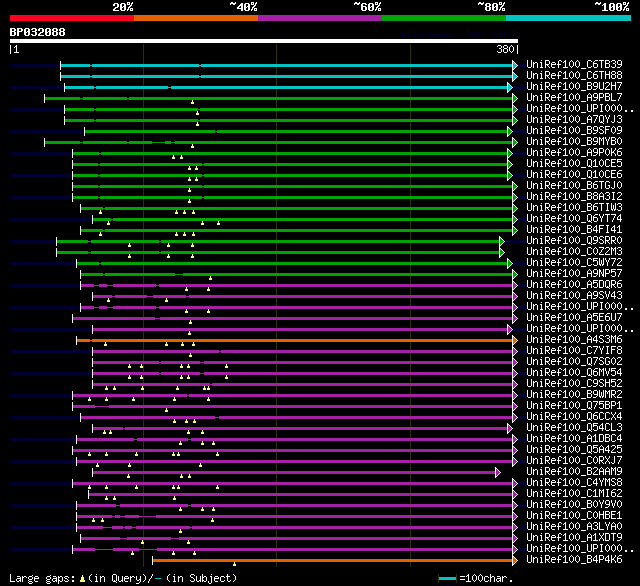Select the UniRef100_C1MI62 label
The width and height of the screenshot is (640, 586).
pos(574,494)
